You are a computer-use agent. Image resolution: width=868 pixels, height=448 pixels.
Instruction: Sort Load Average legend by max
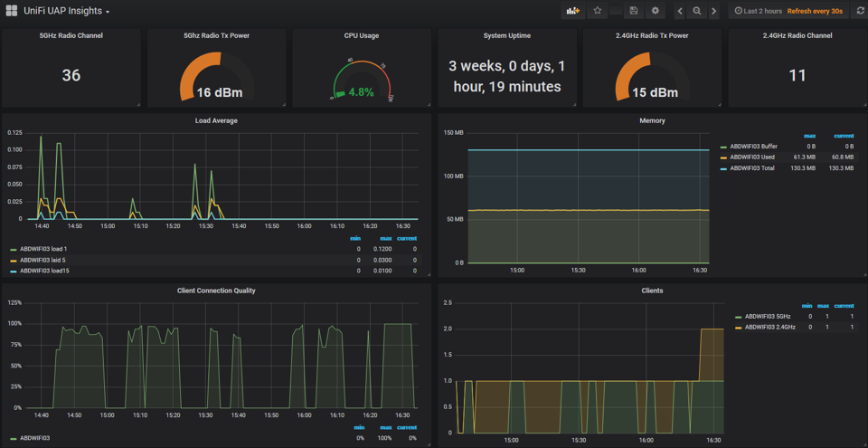pos(385,238)
